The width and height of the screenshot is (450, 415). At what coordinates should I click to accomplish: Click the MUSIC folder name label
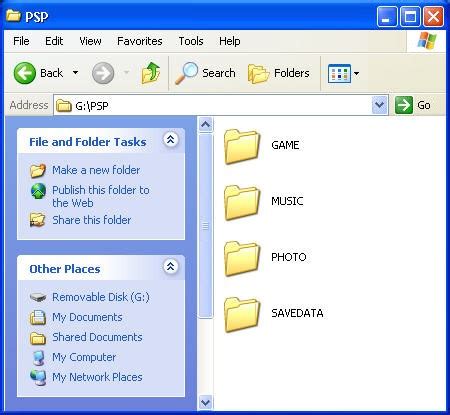point(287,201)
